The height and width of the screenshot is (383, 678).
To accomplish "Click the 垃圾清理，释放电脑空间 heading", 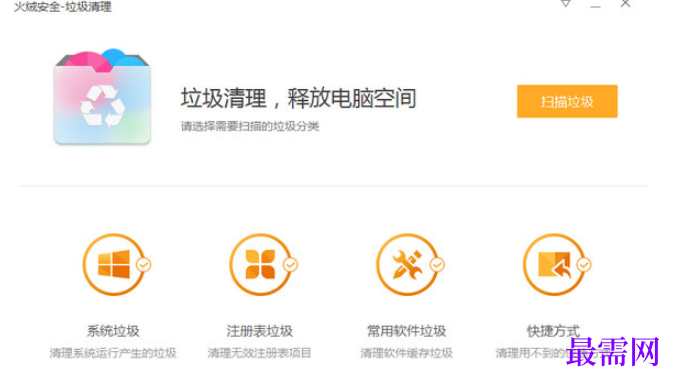I will pyautogui.click(x=298, y=98).
